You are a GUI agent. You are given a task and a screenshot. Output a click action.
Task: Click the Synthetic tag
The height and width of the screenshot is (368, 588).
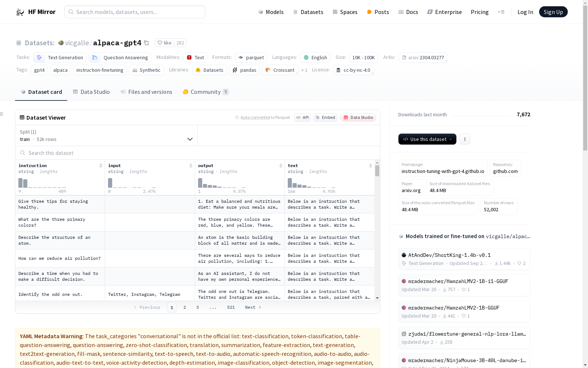pos(146,70)
